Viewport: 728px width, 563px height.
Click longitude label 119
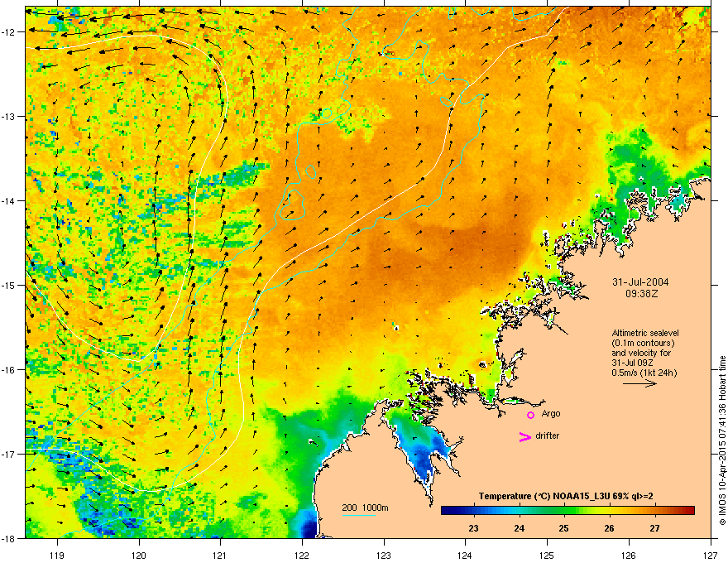click(x=57, y=556)
